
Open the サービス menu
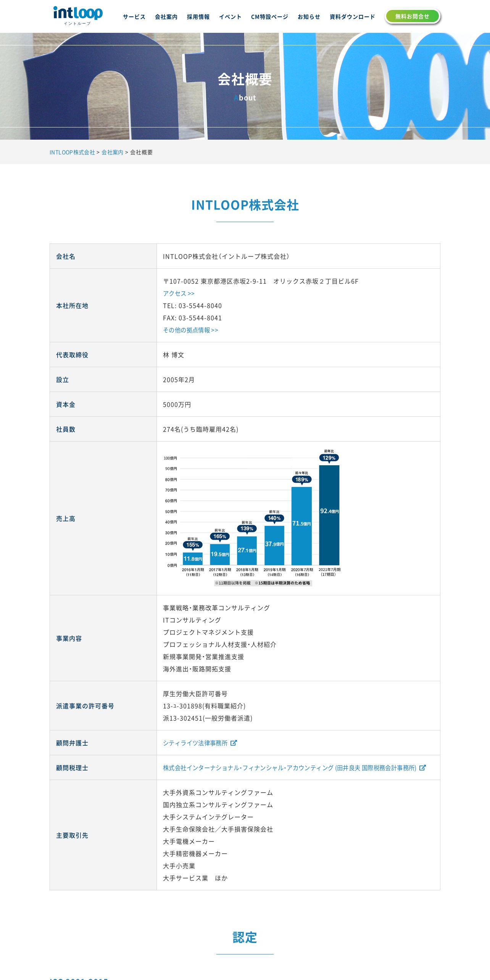[134, 17]
